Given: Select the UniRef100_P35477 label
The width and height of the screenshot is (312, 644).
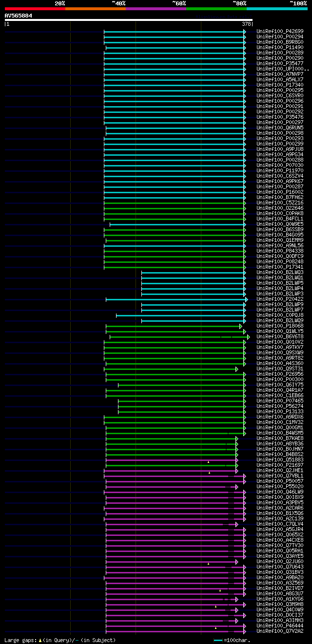Looking at the screenshot, I should click(x=280, y=63).
